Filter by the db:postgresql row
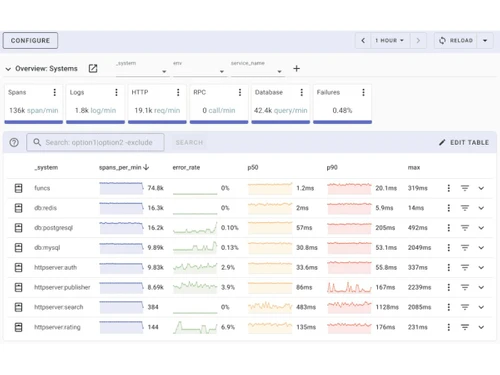The height and width of the screenshot is (375, 500). pyautogui.click(x=465, y=228)
